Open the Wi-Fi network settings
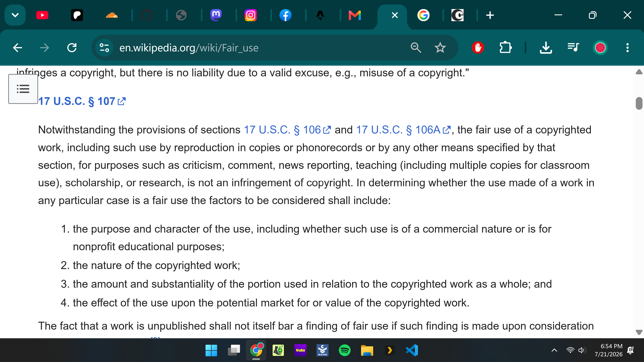The height and width of the screenshot is (362, 644). pyautogui.click(x=570, y=350)
